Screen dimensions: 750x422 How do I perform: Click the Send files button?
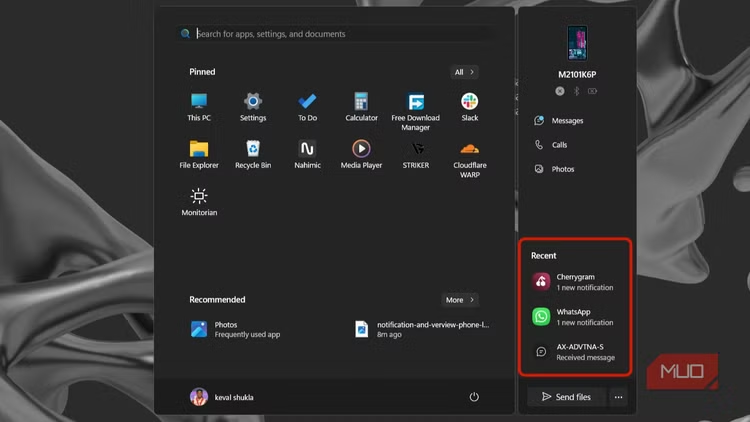tap(566, 397)
